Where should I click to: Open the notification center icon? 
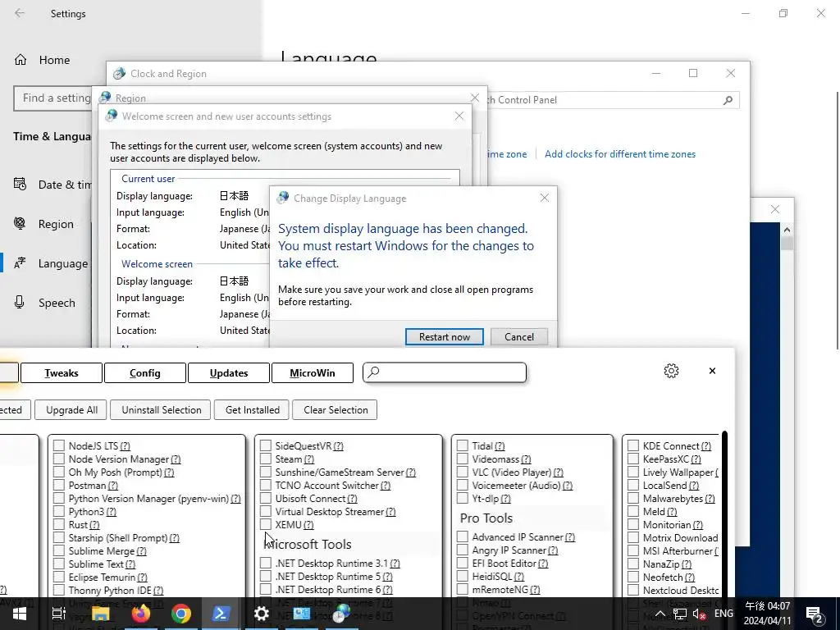point(815,614)
